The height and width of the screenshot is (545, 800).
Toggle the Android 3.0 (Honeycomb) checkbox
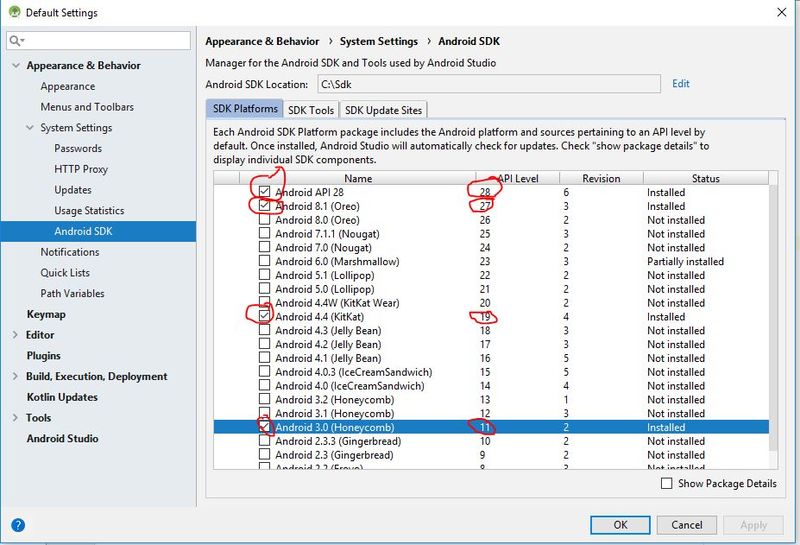[264, 426]
